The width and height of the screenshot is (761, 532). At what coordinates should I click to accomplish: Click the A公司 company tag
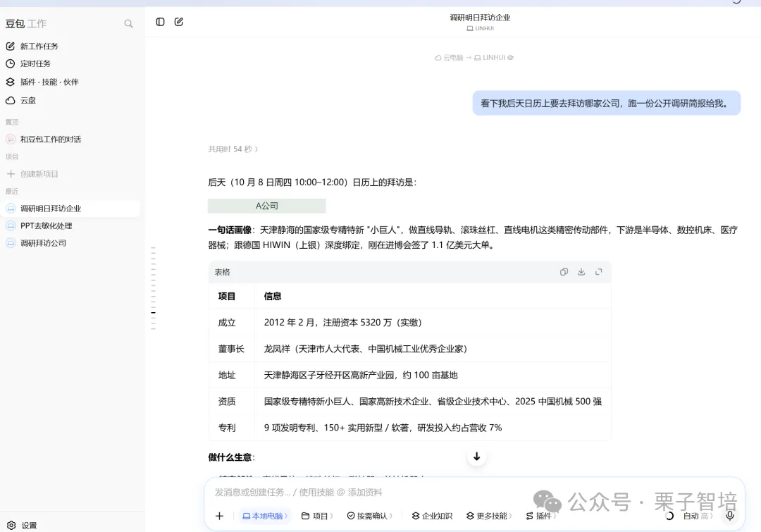[267, 206]
